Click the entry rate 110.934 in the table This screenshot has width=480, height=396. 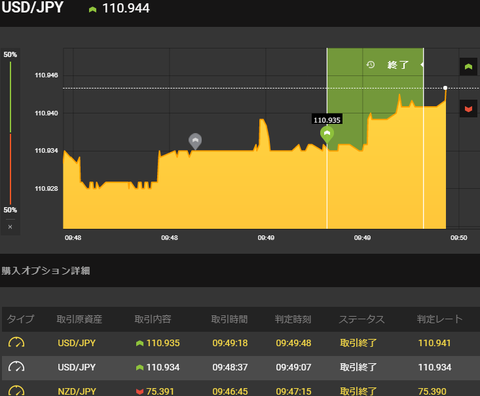coord(163,367)
